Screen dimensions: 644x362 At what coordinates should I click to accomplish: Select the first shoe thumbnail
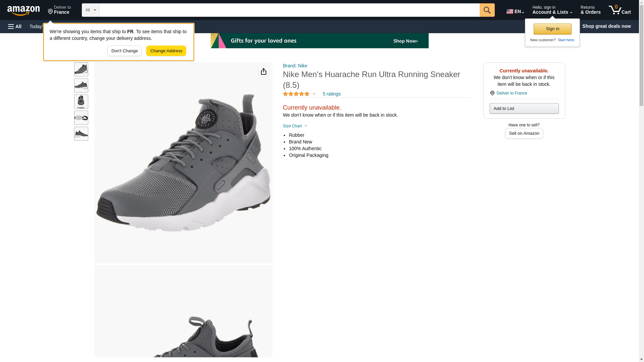click(x=81, y=69)
